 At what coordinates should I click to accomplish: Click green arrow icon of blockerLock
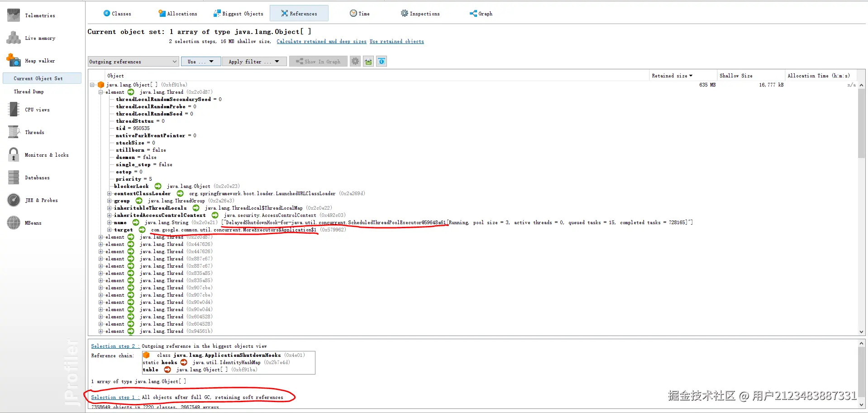coord(158,186)
